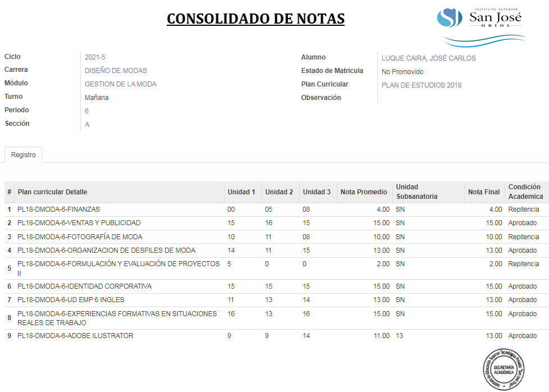
Task: Select the EXPERIENCIAS FORMATIVAS EN SITUACIONES REALES row
Action: pyautogui.click(x=277, y=318)
